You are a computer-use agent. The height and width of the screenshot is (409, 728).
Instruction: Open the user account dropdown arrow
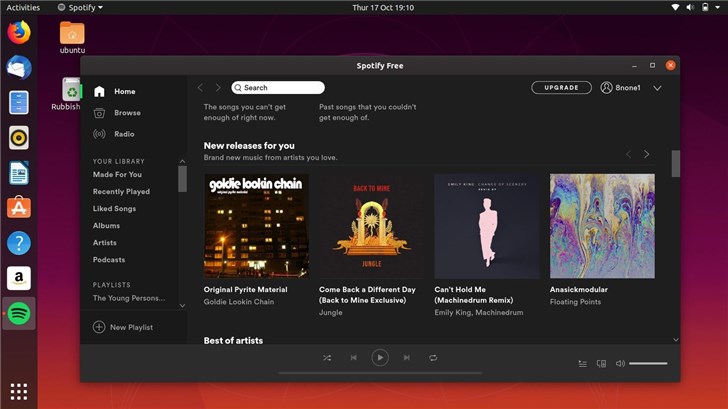(x=657, y=88)
